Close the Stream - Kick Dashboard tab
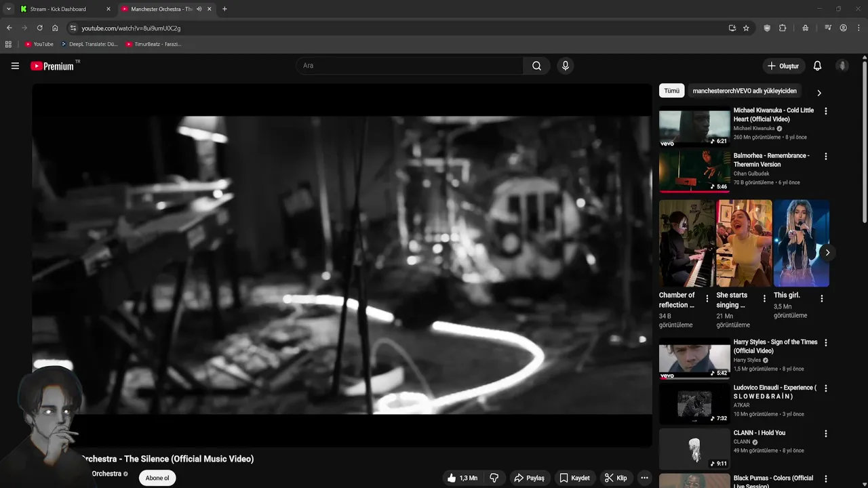This screenshot has width=868, height=488. click(x=108, y=9)
